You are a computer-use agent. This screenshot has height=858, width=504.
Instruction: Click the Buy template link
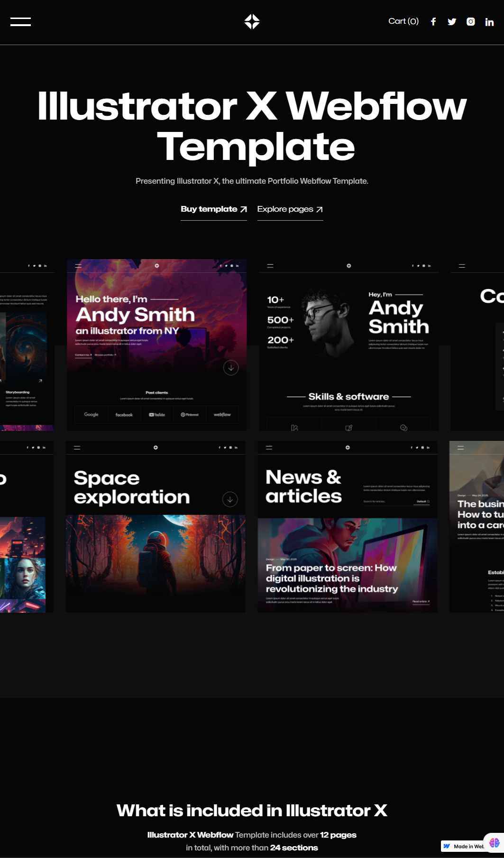coord(209,209)
